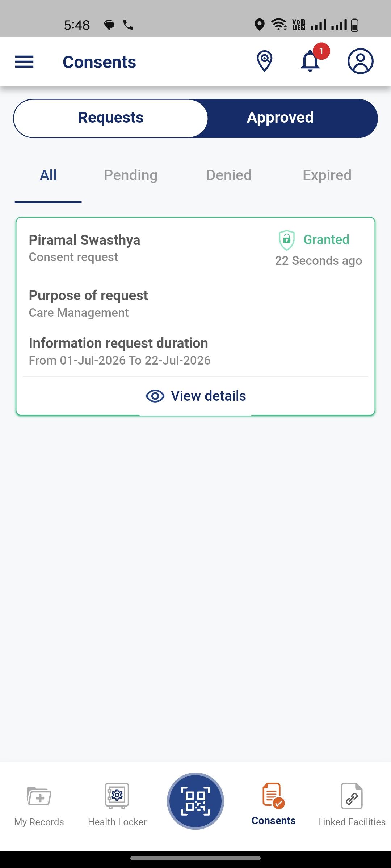The width and height of the screenshot is (391, 868).
Task: Select the Expired filter tab
Action: (327, 175)
